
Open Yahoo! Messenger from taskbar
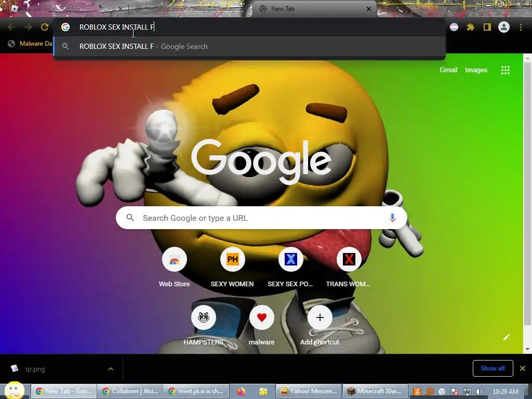309,391
